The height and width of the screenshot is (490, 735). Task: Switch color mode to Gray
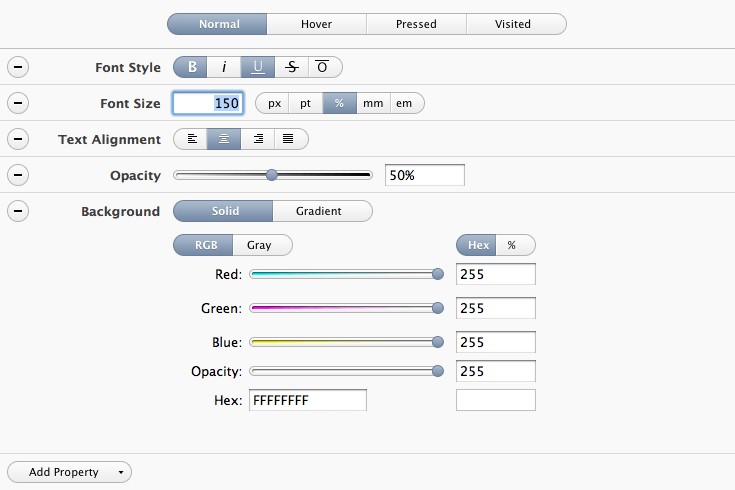click(x=259, y=245)
